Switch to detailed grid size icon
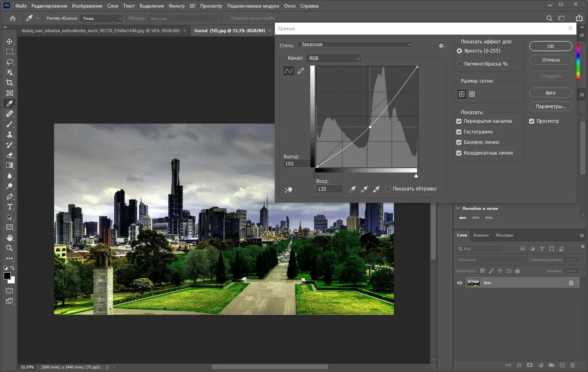 [x=472, y=94]
